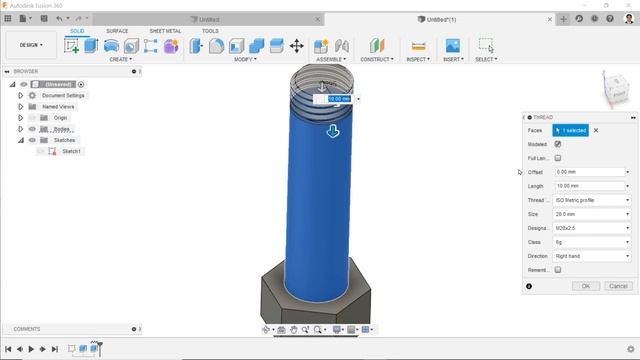The width and height of the screenshot is (640, 360).
Task: Toggle visibility of the root component
Action: coord(24,84)
